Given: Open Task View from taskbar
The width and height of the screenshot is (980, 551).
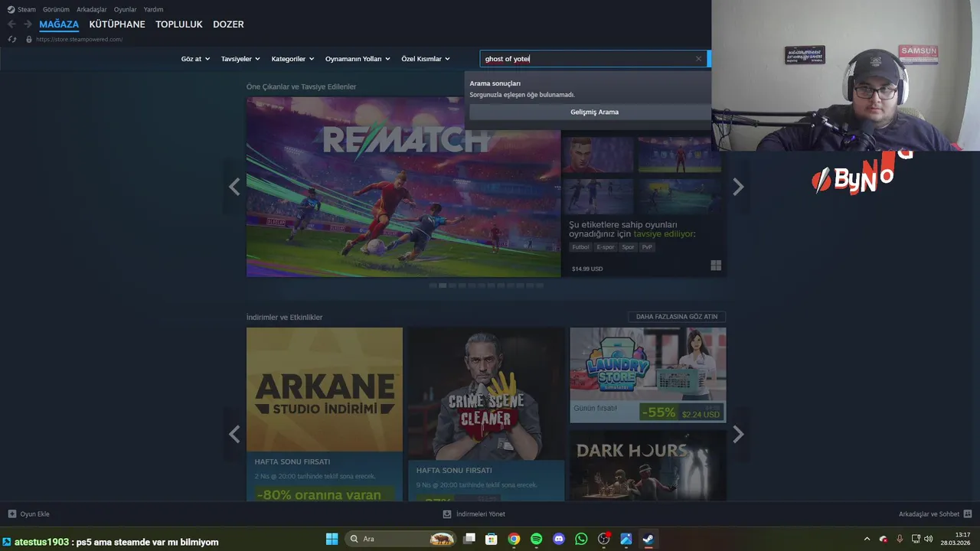Looking at the screenshot, I should [x=469, y=539].
